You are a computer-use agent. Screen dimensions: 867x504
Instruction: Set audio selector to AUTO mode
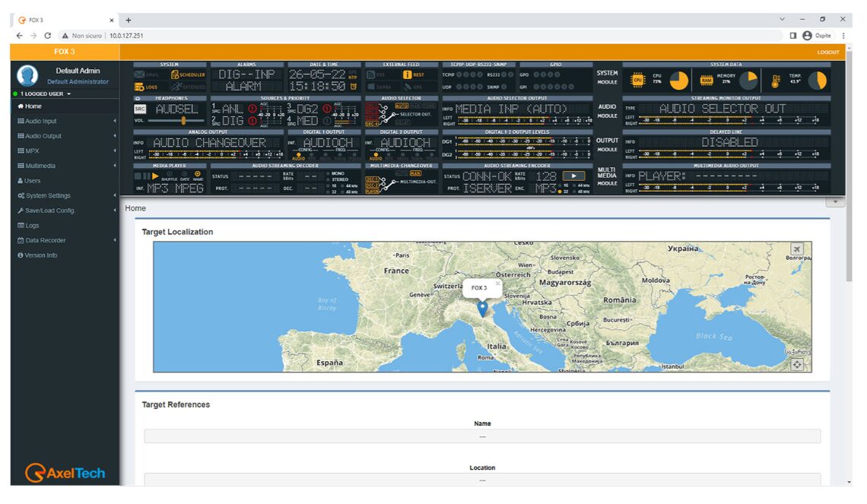(402, 106)
